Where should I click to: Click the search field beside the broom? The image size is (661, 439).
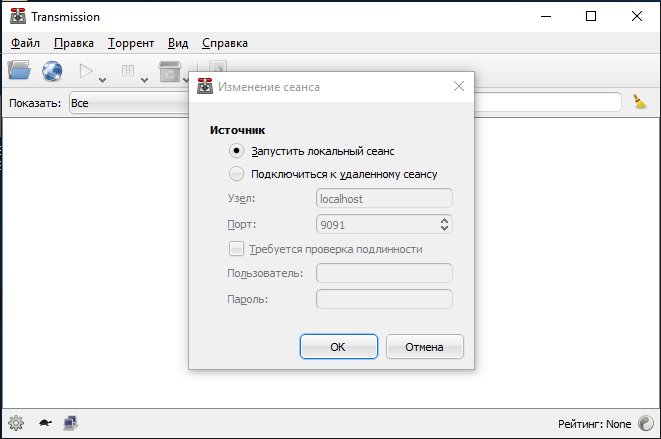547,102
